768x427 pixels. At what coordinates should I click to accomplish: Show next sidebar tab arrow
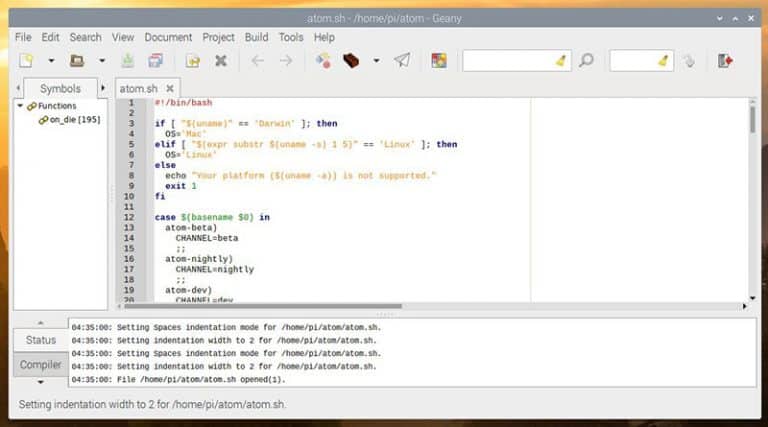pyautogui.click(x=103, y=88)
